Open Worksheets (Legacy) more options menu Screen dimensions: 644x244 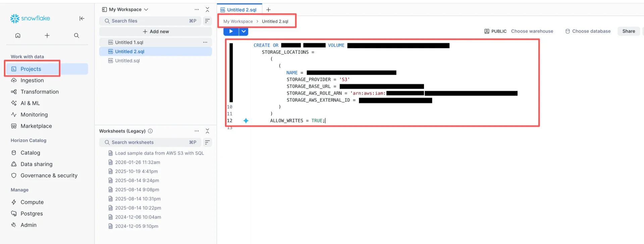(197, 131)
